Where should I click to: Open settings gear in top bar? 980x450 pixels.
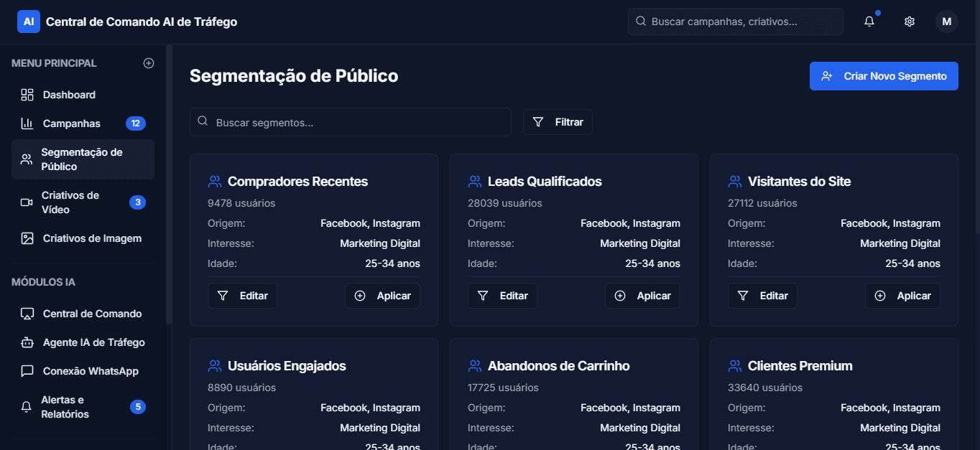(910, 22)
